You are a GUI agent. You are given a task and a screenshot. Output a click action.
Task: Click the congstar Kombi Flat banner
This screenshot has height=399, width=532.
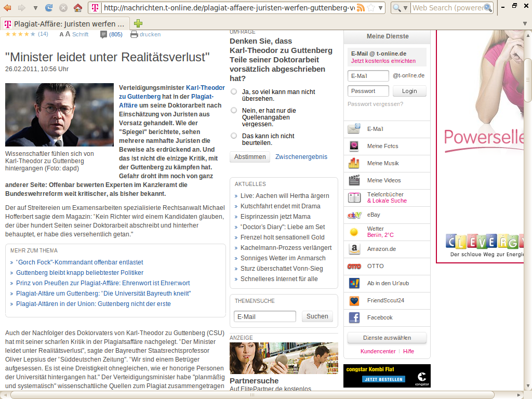(x=387, y=376)
